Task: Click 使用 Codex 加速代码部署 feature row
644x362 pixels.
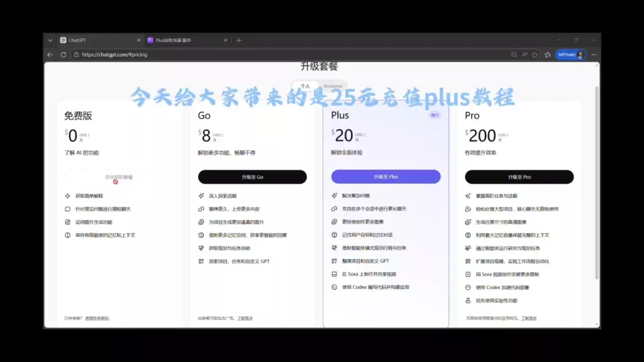Action: coord(497,287)
